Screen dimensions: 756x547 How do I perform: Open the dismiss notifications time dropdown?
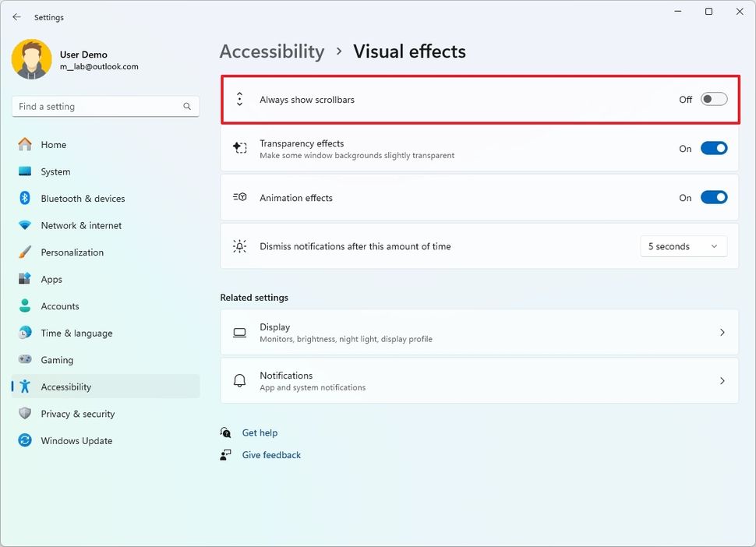[x=684, y=246]
